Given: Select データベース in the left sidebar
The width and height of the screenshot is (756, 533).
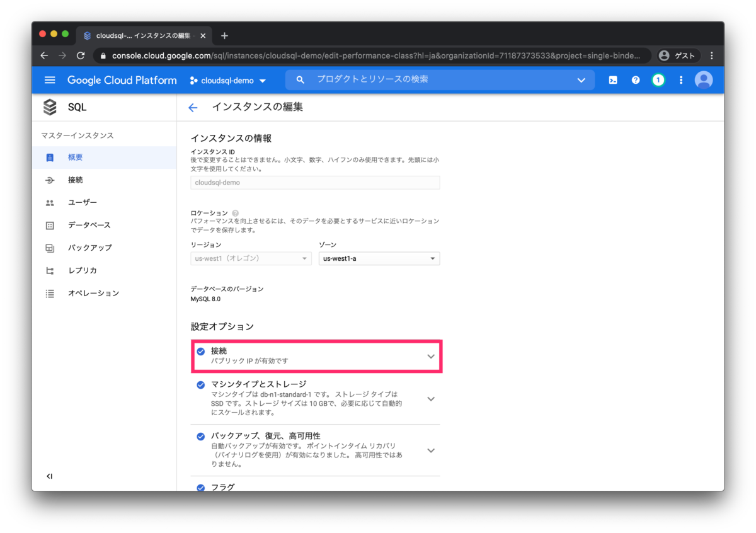Looking at the screenshot, I should (x=84, y=225).
